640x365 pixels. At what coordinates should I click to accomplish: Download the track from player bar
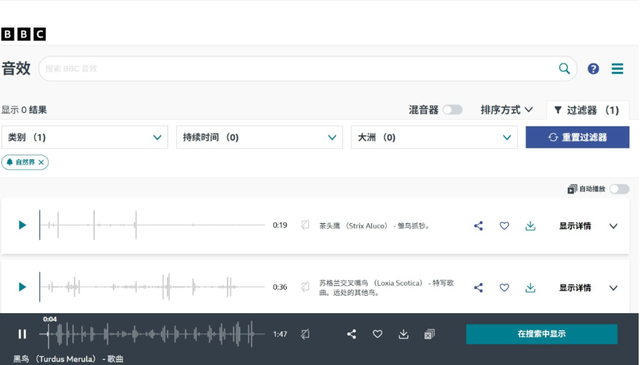(x=403, y=334)
